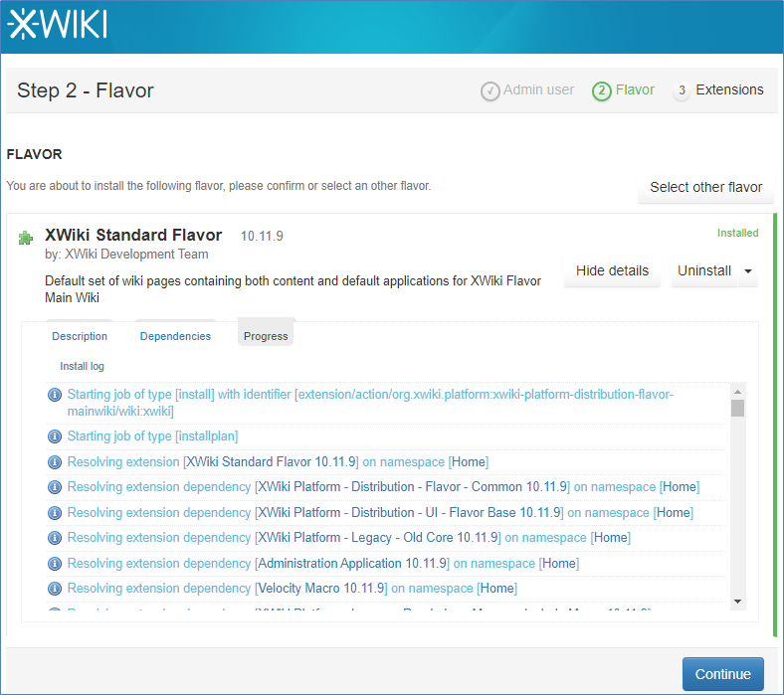The image size is (784, 695).
Task: Switch to the Dependencies tab
Action: 175,336
